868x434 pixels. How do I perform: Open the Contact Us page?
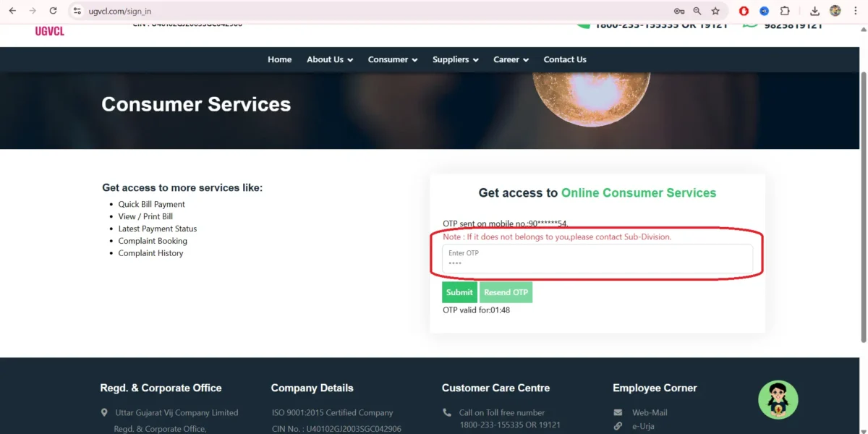click(565, 59)
